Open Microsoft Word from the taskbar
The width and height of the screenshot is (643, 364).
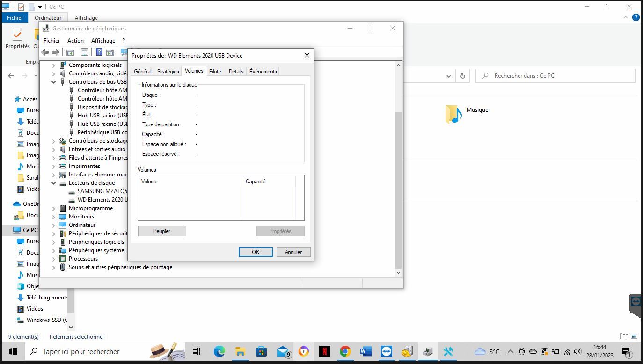pos(365,351)
